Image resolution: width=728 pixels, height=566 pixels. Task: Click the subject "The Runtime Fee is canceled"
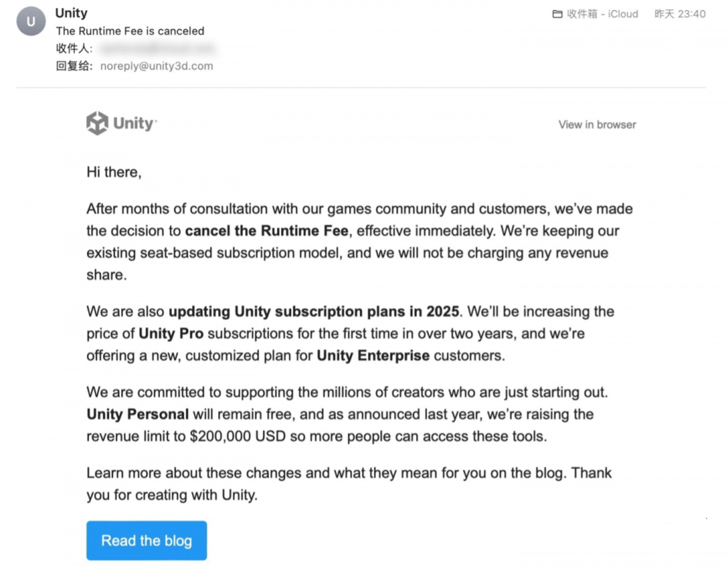click(x=130, y=31)
